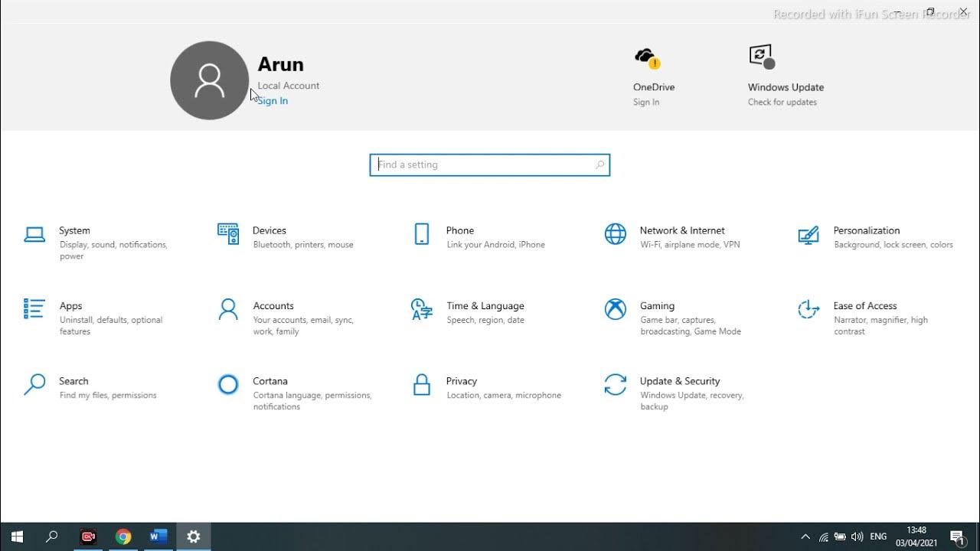
Task: Click the Windows Update header icon
Action: (762, 57)
